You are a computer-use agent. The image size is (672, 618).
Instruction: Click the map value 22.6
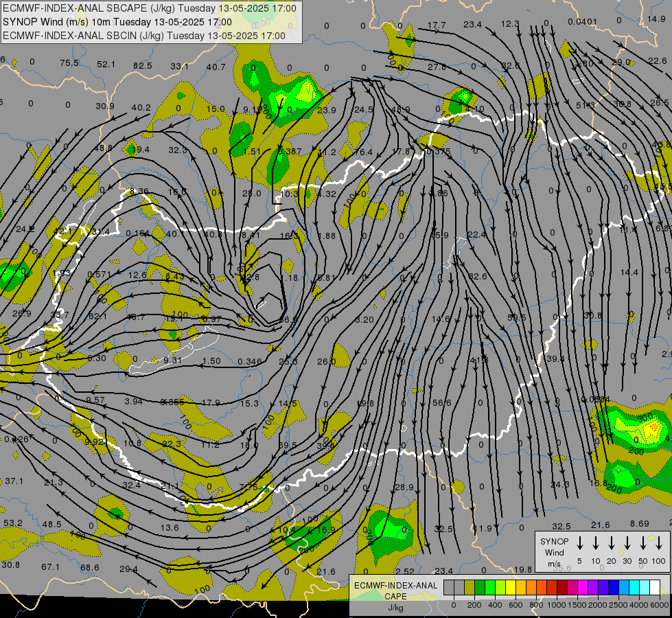(x=657, y=61)
